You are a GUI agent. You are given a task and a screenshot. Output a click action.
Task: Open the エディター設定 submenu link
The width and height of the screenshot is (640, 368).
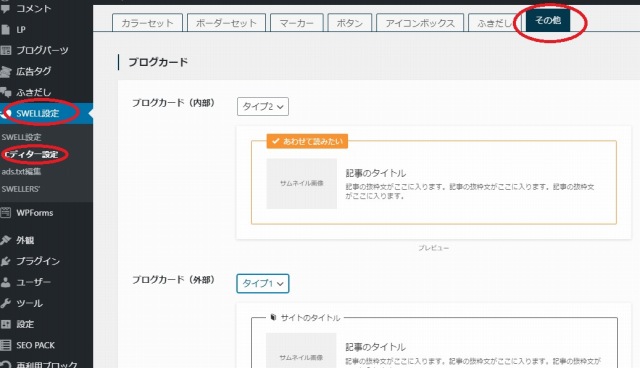click(x=32, y=155)
